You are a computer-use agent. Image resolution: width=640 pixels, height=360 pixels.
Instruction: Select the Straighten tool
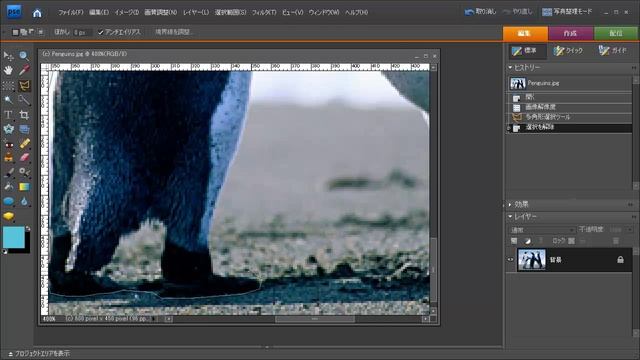tap(24, 129)
